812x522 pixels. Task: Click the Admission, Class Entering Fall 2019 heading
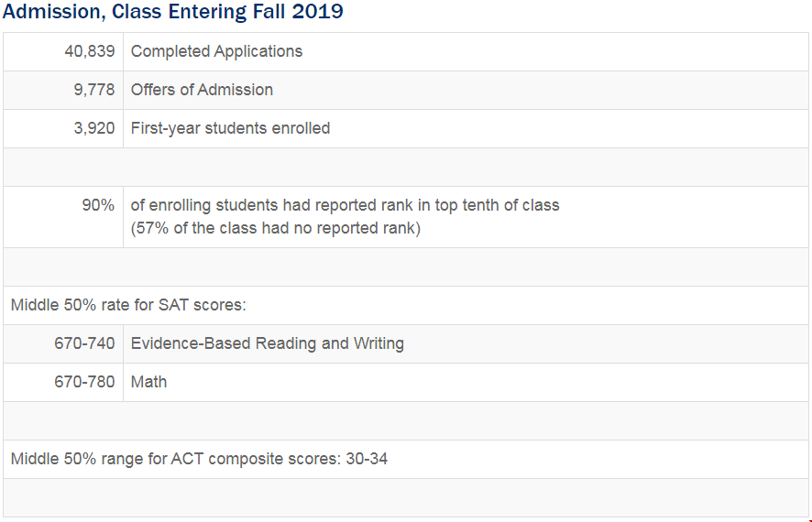[x=173, y=11]
